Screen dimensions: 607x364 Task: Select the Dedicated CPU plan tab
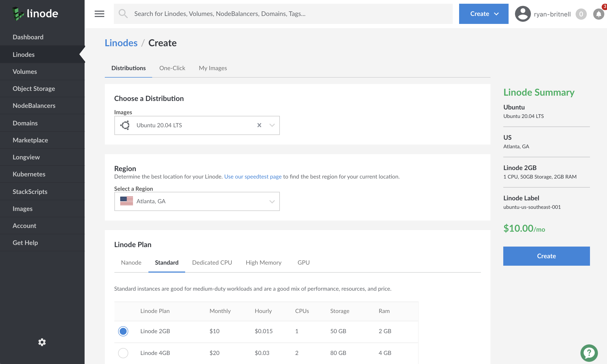[x=212, y=263]
